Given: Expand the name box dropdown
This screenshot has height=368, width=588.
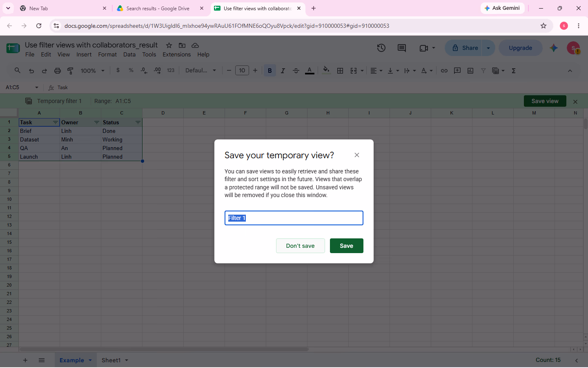Looking at the screenshot, I should coord(37,88).
